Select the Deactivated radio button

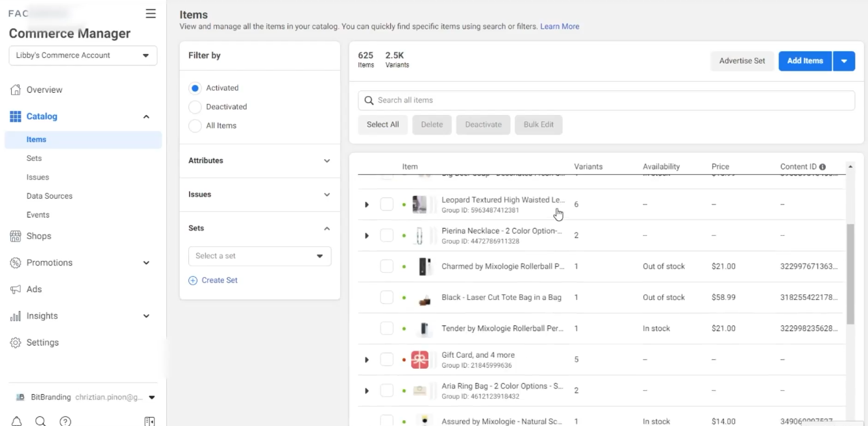195,107
